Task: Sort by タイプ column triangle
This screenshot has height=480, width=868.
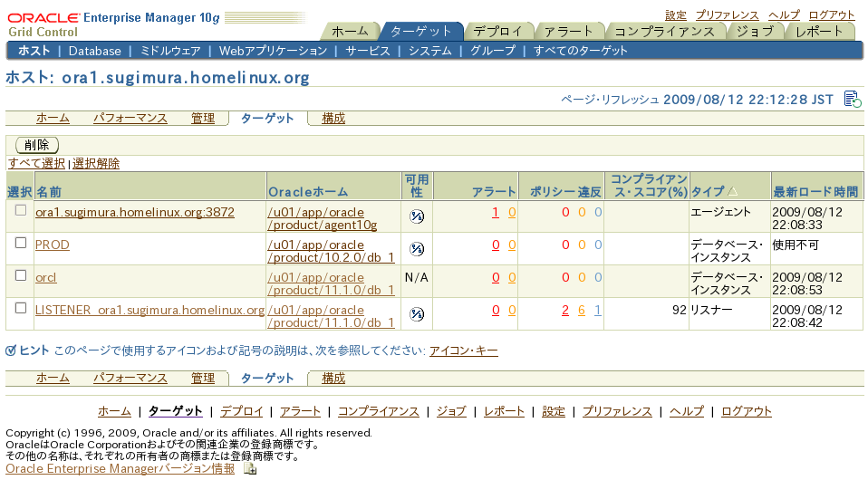Action: [x=732, y=192]
